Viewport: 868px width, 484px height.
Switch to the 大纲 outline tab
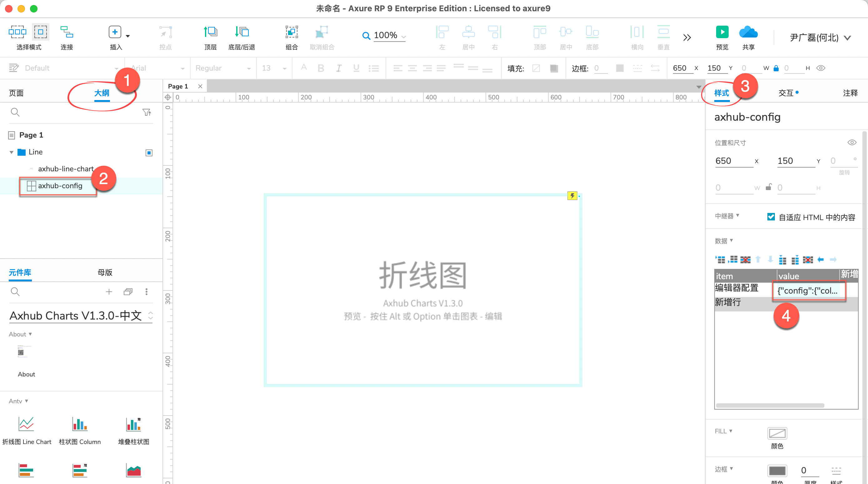tap(102, 93)
